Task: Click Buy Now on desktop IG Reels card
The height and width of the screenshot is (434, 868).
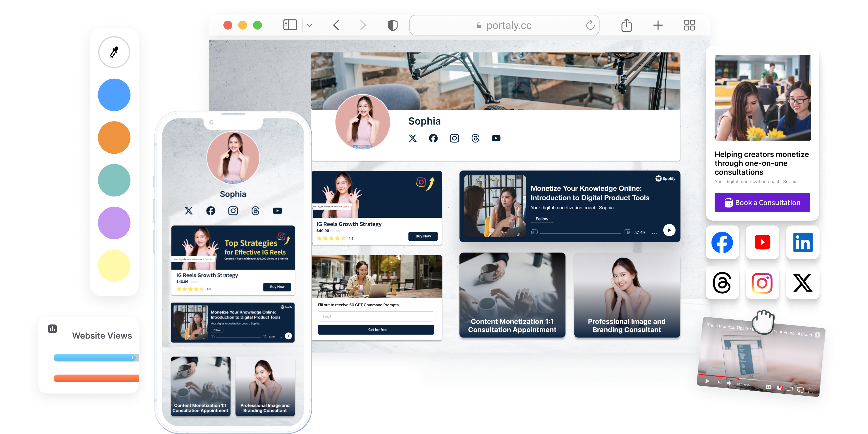Action: 423,236
